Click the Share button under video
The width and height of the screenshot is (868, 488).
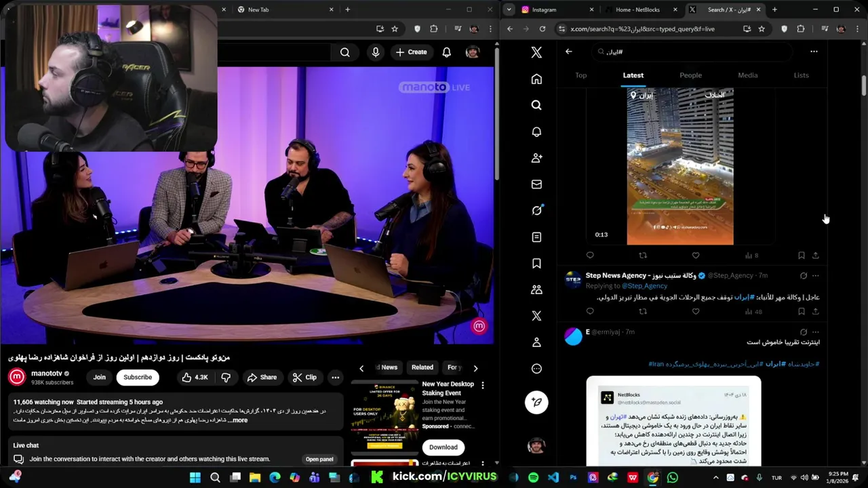tap(262, 378)
